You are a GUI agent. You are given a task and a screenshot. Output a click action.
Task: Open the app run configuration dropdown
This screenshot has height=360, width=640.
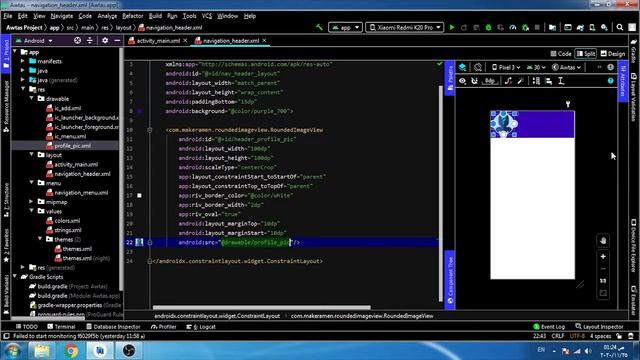345,27
